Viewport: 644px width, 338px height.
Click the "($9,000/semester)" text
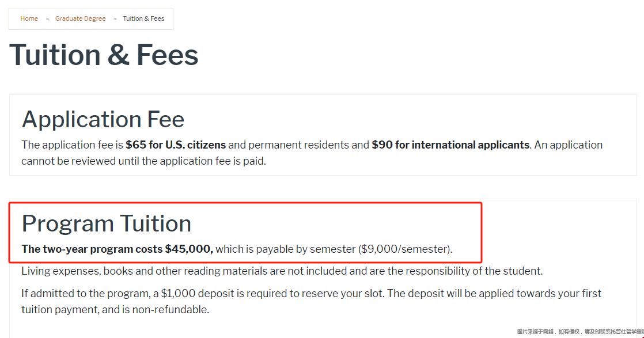click(405, 249)
